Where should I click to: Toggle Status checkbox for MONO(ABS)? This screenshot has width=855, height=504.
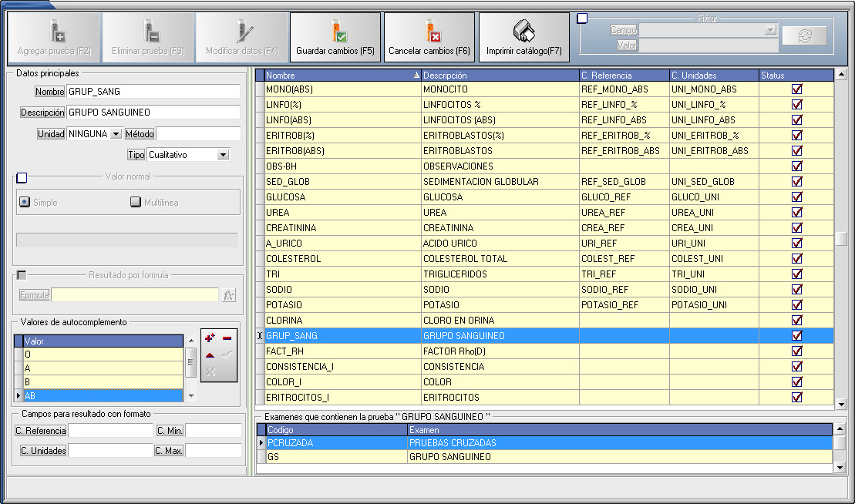point(796,89)
